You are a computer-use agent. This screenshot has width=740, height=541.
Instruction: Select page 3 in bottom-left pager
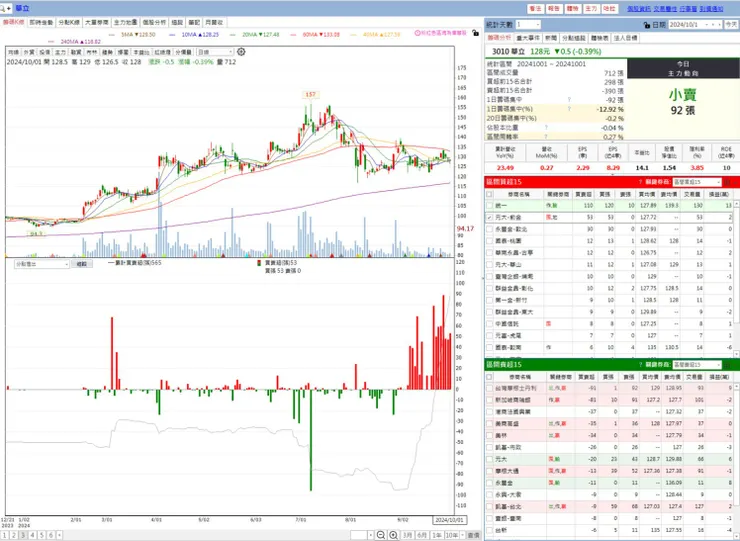click(23, 535)
